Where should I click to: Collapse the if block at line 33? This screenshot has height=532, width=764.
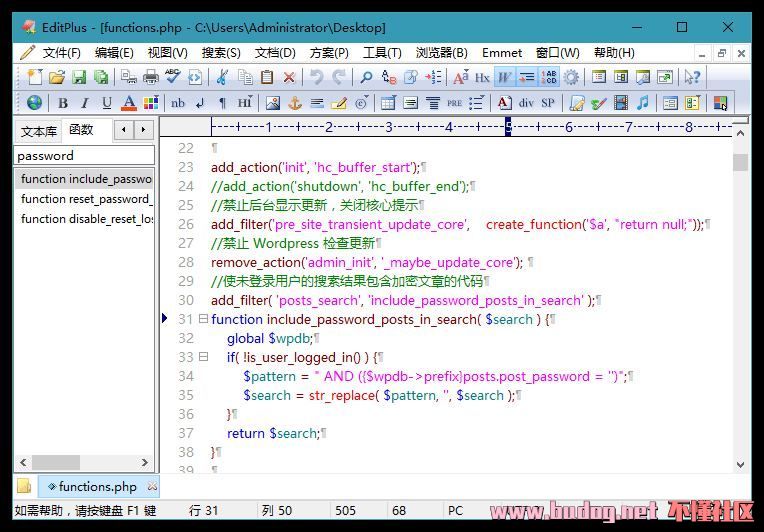pyautogui.click(x=203, y=357)
